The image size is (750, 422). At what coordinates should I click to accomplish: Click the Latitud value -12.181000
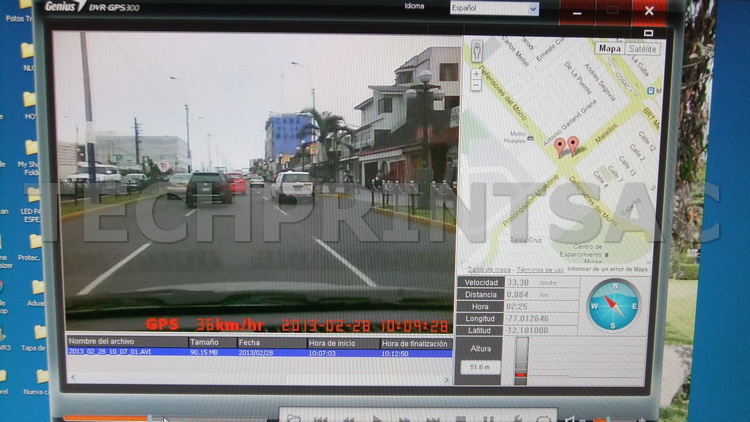click(x=527, y=331)
